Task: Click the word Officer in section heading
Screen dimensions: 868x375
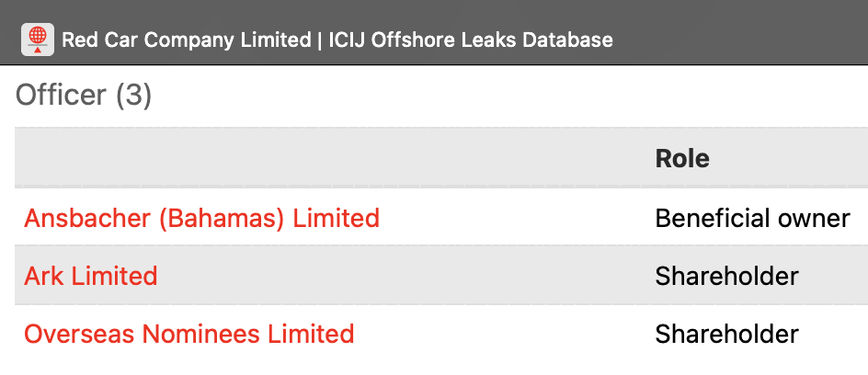Action: [63, 96]
